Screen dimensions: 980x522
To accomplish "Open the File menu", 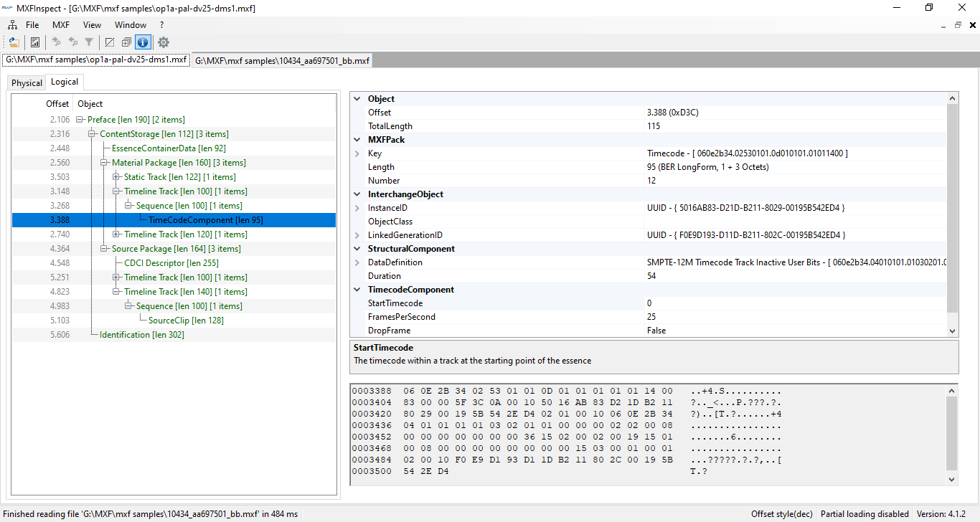I will pyautogui.click(x=32, y=25).
